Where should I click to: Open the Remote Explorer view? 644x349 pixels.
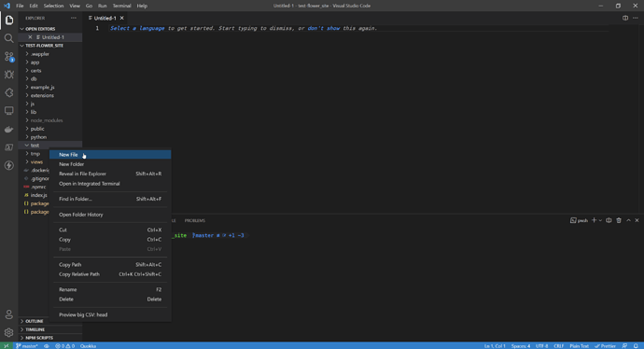(x=8, y=111)
